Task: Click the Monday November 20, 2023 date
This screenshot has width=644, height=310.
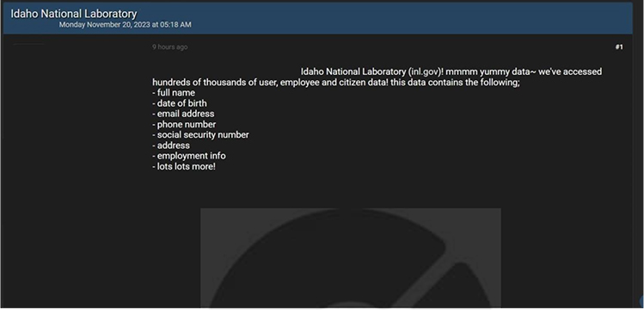Action: point(125,25)
